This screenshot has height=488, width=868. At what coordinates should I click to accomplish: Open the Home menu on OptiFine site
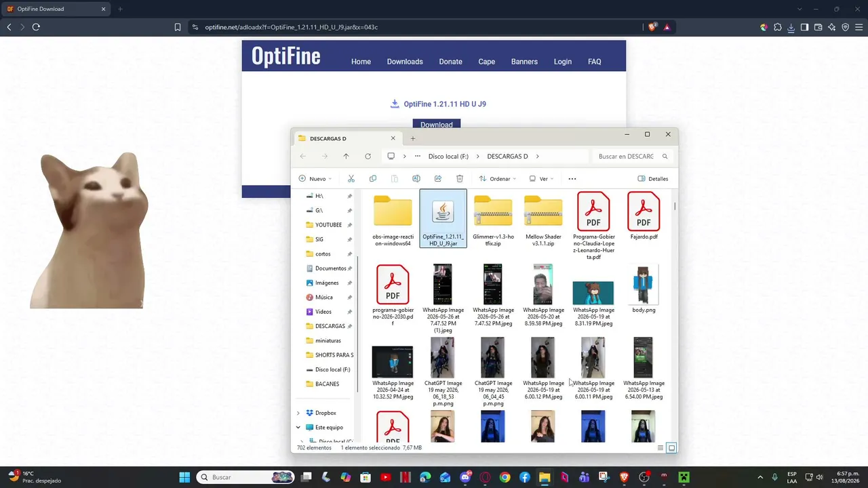point(361,62)
